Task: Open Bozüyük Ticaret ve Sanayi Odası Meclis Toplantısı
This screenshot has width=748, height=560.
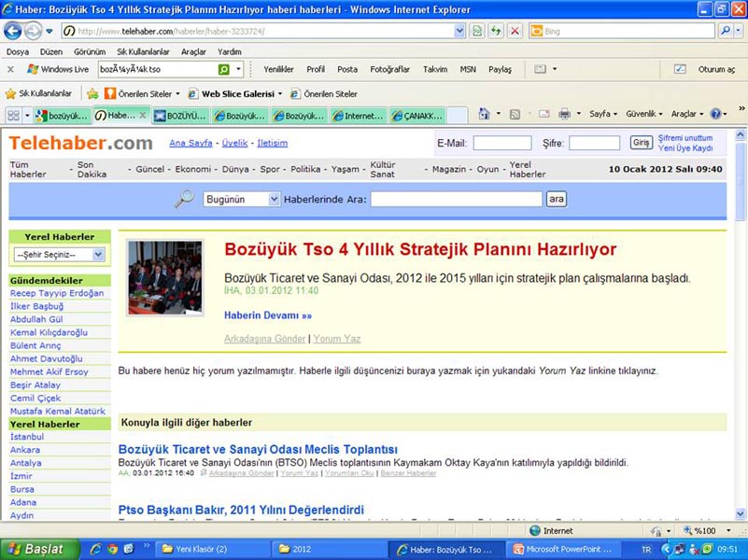Action: pos(258,449)
